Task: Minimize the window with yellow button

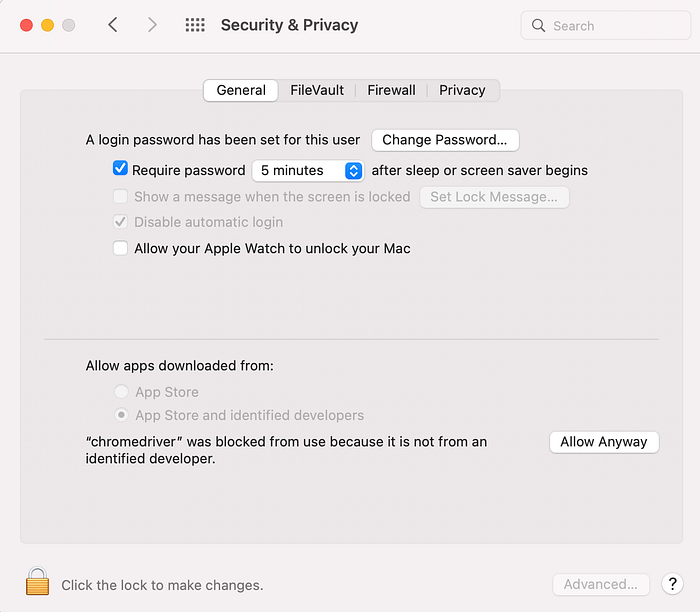Action: (47, 25)
